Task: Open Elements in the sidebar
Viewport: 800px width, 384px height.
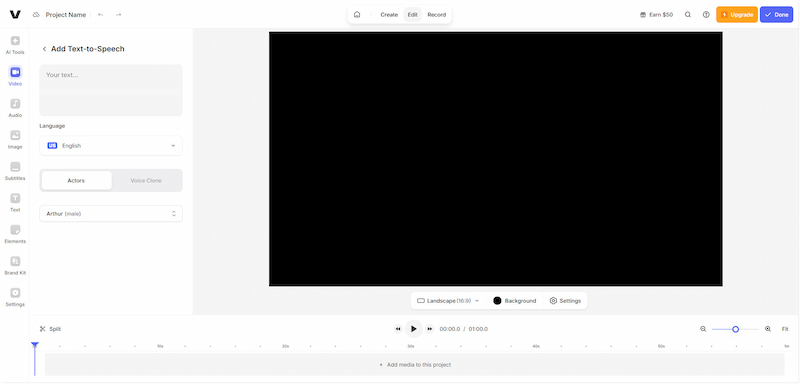Action: (15, 234)
